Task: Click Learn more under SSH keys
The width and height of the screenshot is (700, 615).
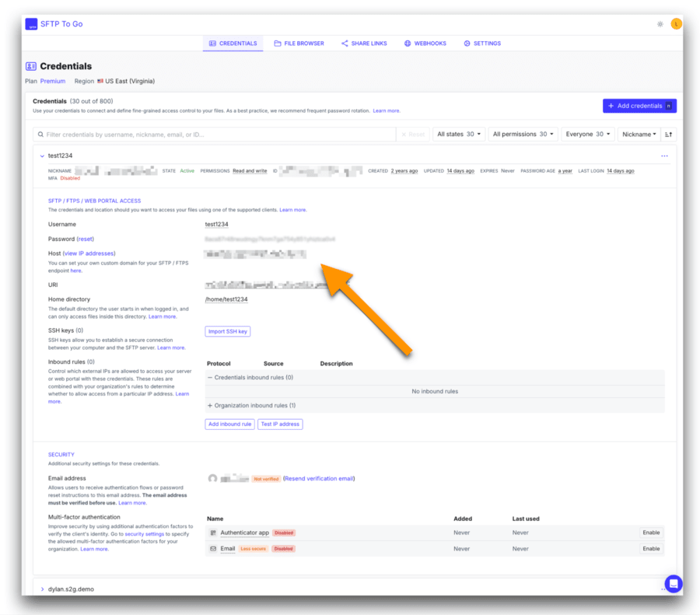Action: pos(170,348)
